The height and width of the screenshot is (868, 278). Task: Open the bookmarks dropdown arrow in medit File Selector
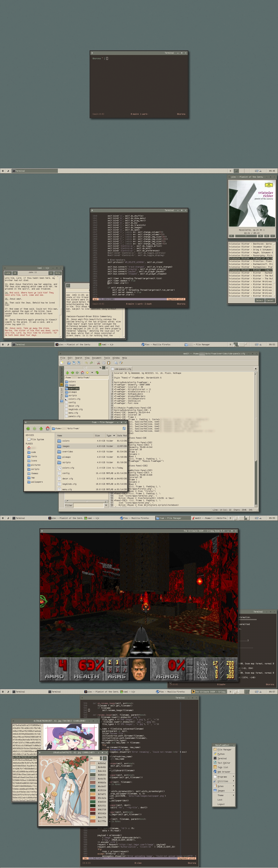pos(92,373)
